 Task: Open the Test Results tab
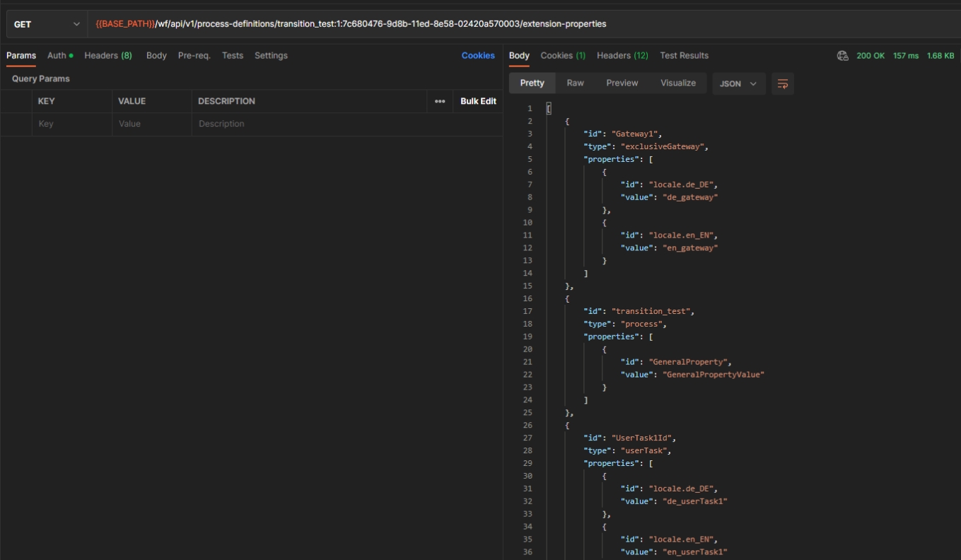click(x=684, y=55)
